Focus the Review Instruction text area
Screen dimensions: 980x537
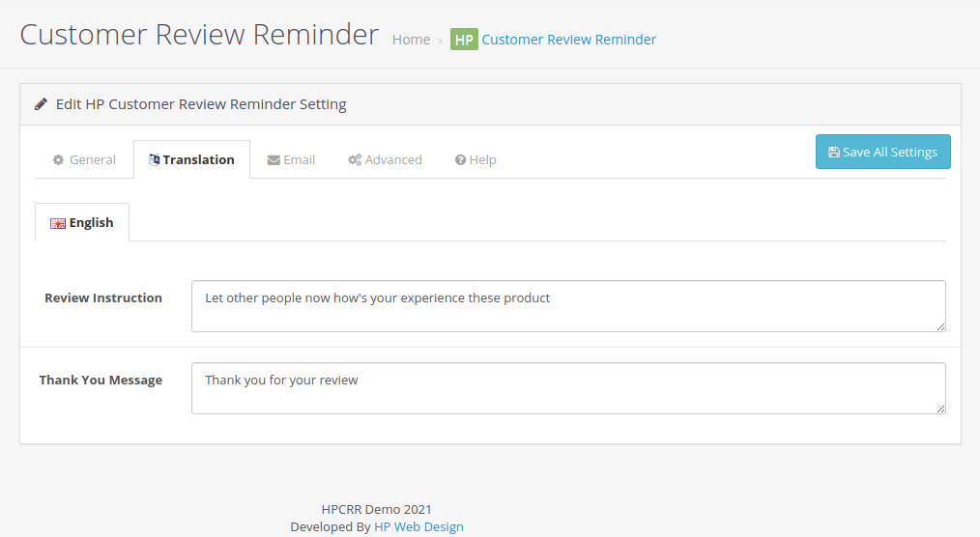coord(567,306)
